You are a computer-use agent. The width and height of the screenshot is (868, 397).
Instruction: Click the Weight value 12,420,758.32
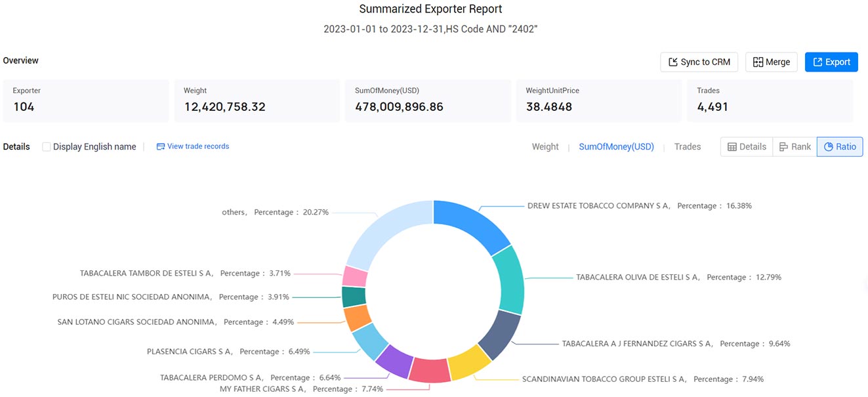(224, 106)
